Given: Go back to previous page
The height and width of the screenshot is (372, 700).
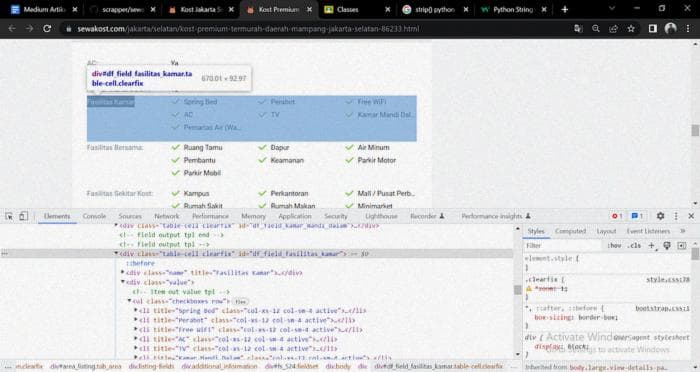Looking at the screenshot, I should click(12, 29).
